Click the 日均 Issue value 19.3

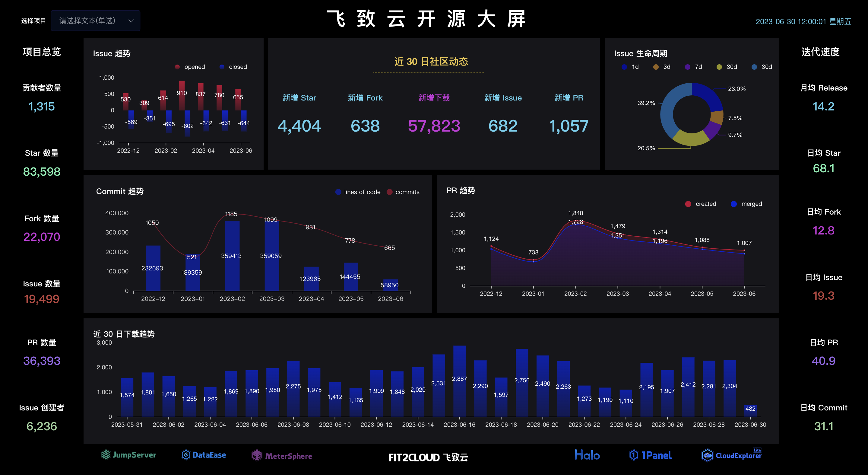[x=824, y=296]
